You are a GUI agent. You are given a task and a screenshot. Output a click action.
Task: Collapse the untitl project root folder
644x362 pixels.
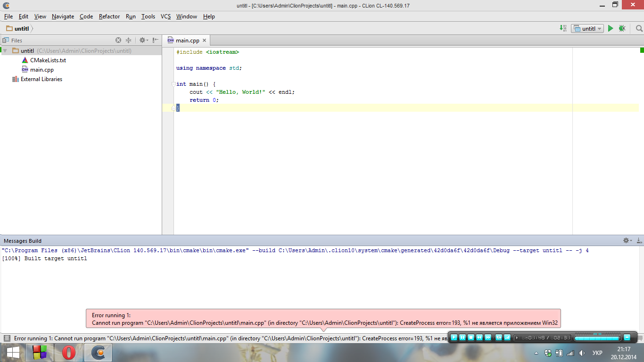(x=5, y=51)
